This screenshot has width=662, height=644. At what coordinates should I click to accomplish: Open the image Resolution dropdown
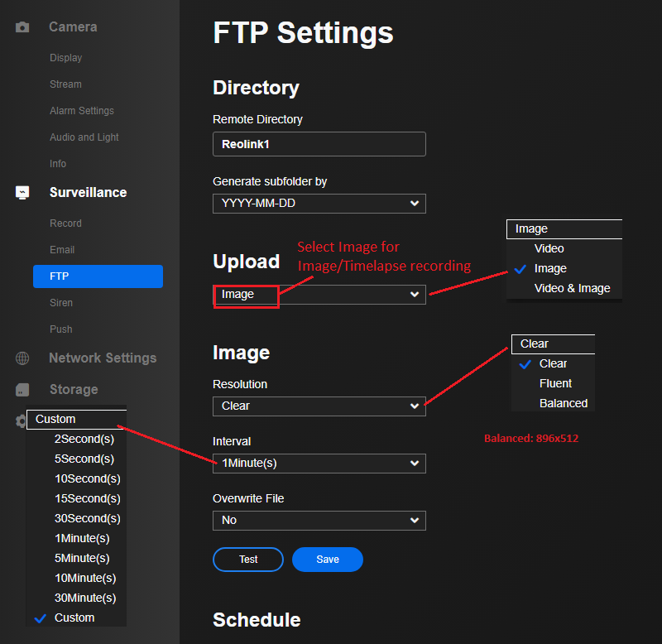tap(319, 406)
